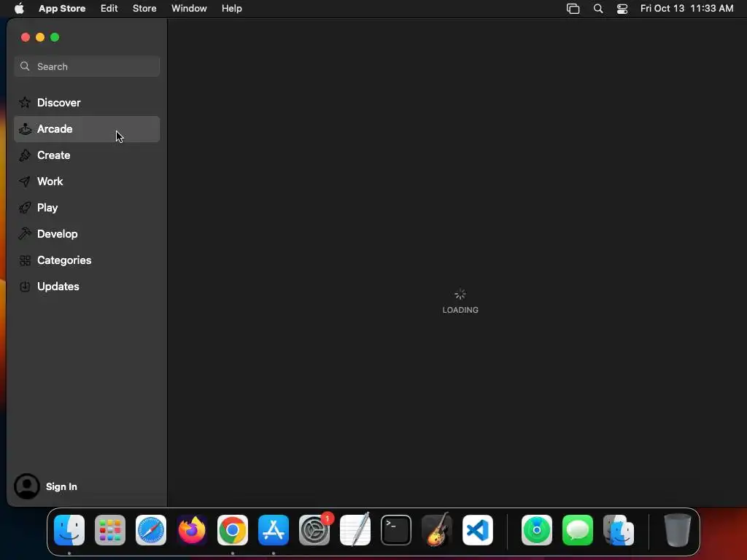This screenshot has height=560, width=747.
Task: Click the second Finder icon near Trash
Action: tap(619, 530)
